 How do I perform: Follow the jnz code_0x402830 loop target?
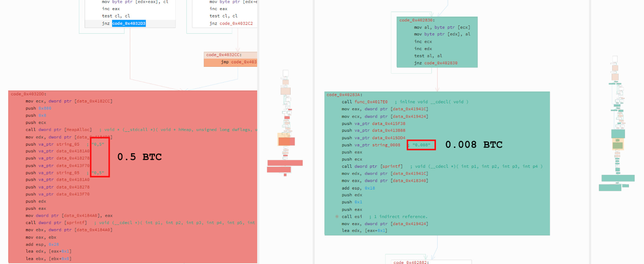[441, 63]
